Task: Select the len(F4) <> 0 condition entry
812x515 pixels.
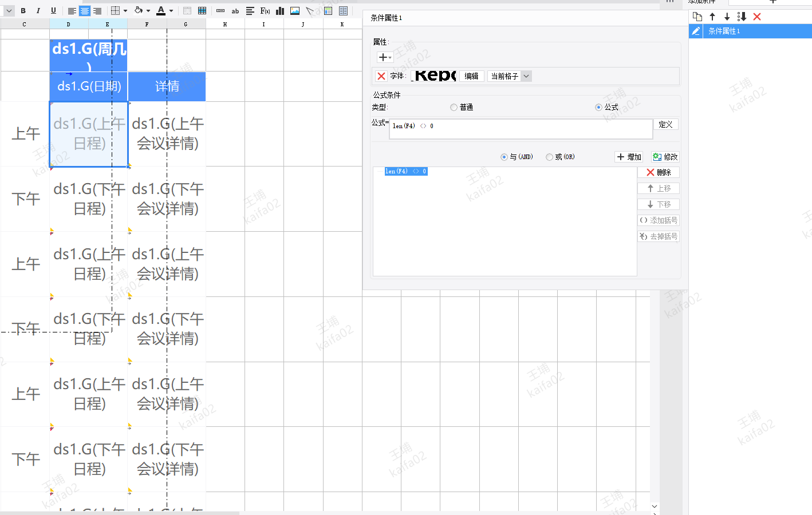Action: (406, 171)
